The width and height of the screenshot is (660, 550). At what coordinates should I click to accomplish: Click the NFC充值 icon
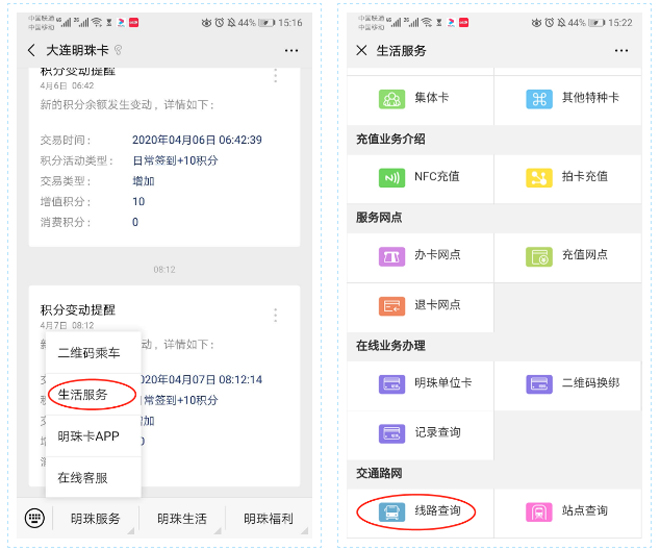click(391, 177)
